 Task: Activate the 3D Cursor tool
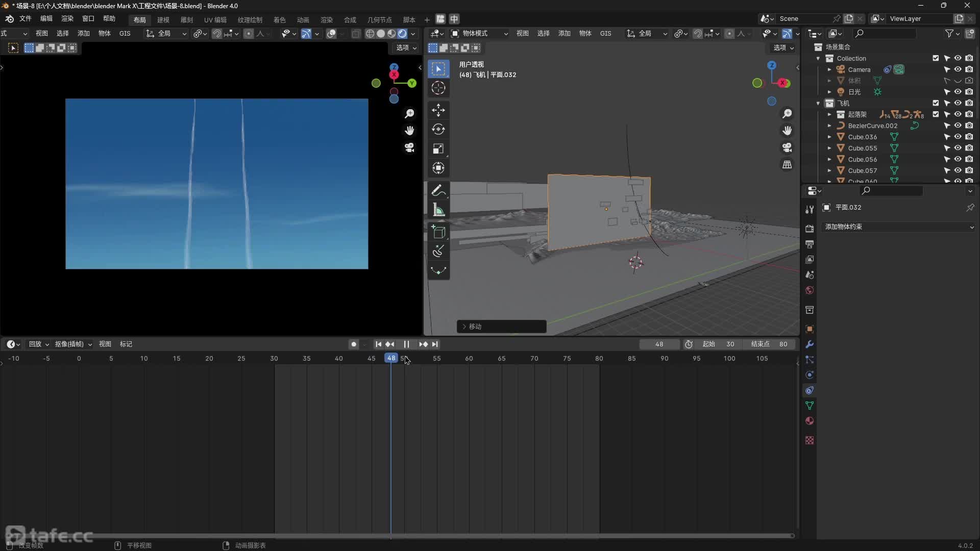[438, 88]
